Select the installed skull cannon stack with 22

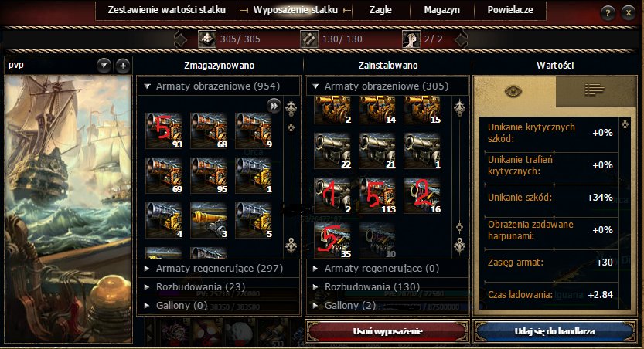(332, 151)
